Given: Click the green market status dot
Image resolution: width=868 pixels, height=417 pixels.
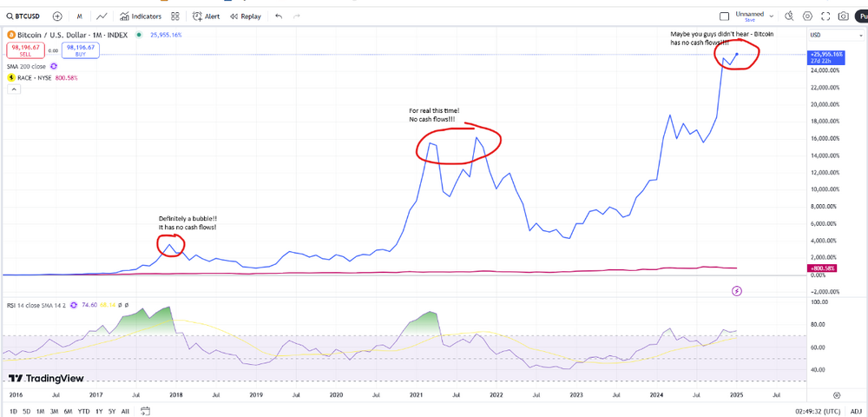Looking at the screenshot, I should coord(138,35).
